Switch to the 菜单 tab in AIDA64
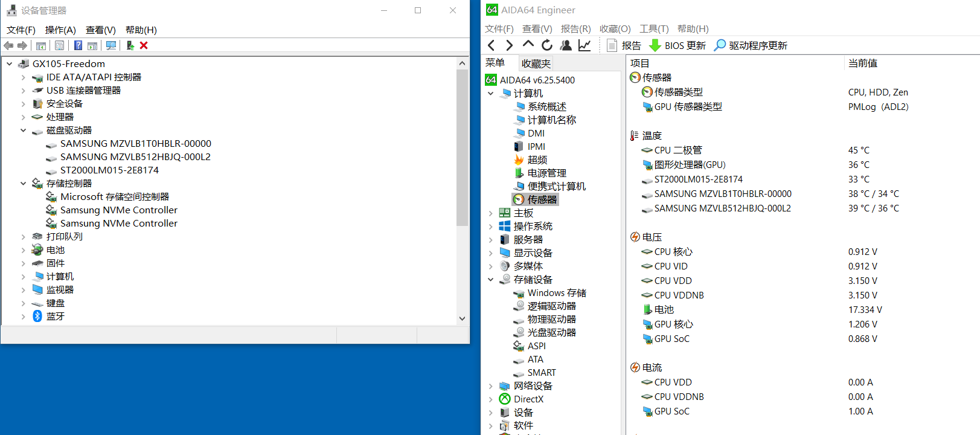This screenshot has height=435, width=980. [495, 63]
